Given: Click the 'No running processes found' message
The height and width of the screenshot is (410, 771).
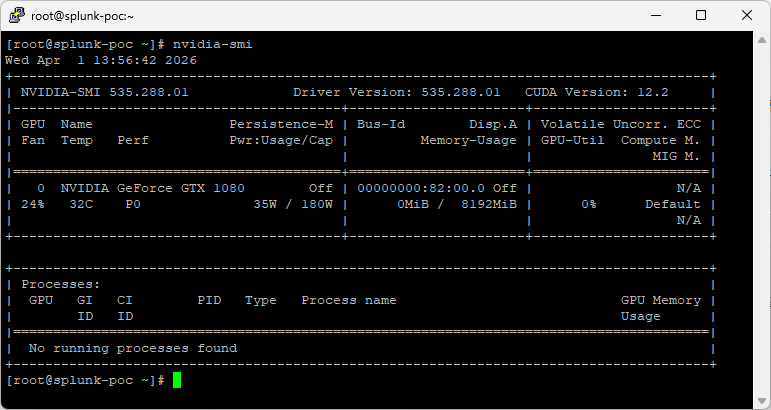Looking at the screenshot, I should (133, 349).
